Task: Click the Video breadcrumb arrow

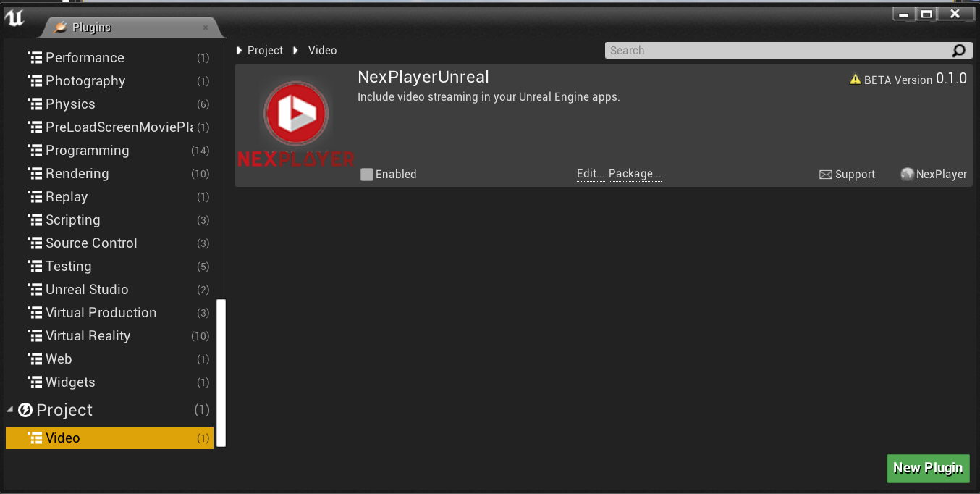Action: 296,51
